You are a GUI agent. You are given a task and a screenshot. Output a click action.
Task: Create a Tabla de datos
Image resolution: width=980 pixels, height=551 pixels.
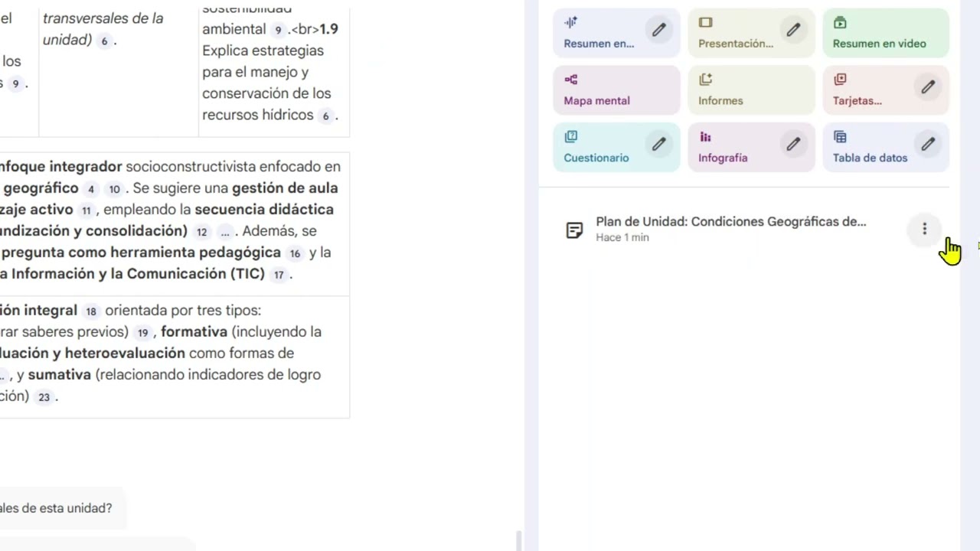(886, 147)
